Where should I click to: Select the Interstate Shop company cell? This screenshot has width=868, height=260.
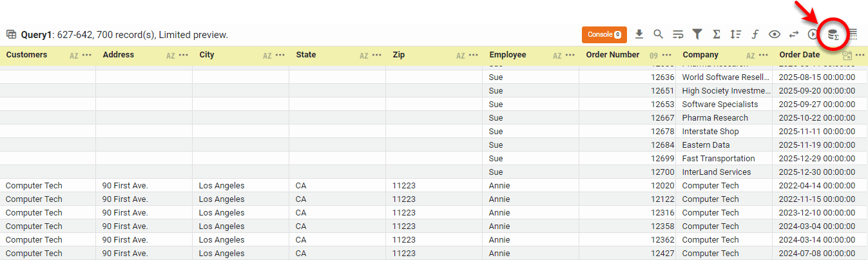(x=710, y=132)
